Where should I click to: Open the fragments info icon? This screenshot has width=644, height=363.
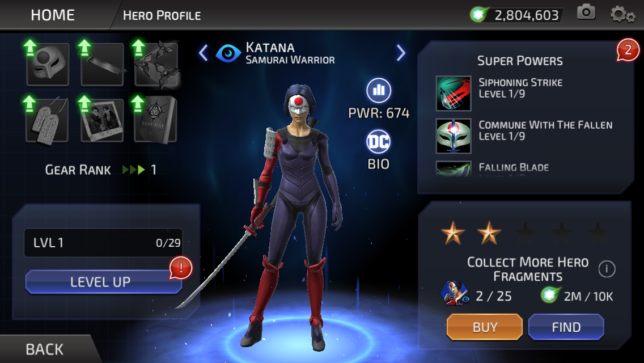pyautogui.click(x=607, y=269)
